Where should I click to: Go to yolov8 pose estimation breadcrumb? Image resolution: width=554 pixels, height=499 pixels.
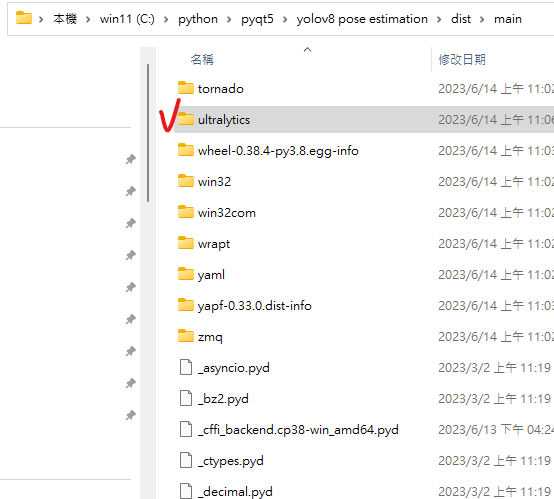[362, 19]
